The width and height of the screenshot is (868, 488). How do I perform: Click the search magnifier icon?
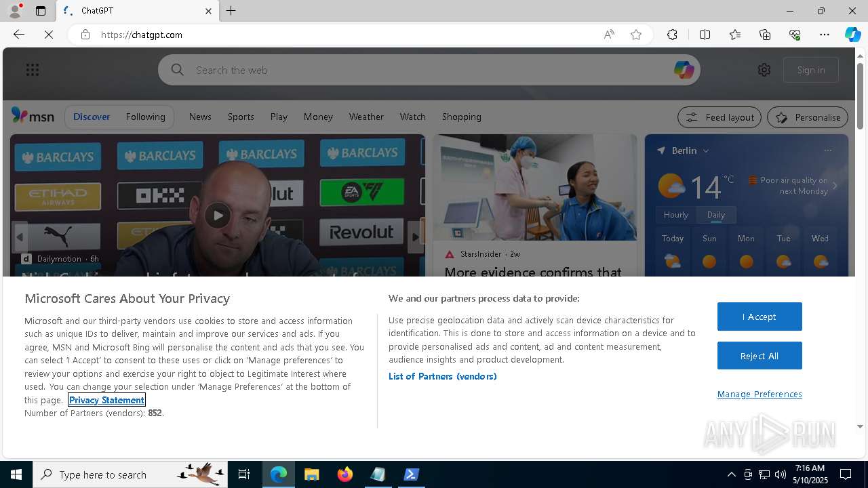click(x=178, y=70)
